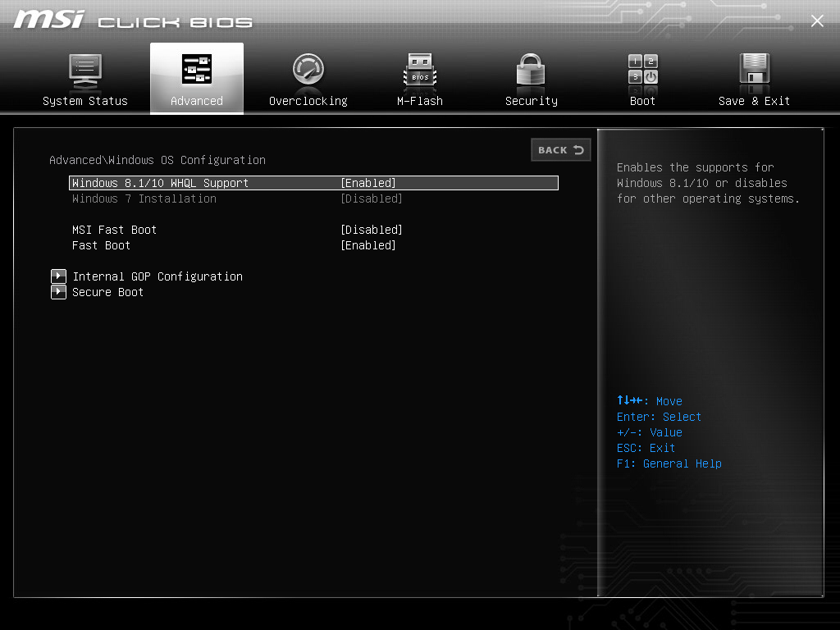Click the MSI logo
The width and height of the screenshot is (840, 630).
click(48, 20)
